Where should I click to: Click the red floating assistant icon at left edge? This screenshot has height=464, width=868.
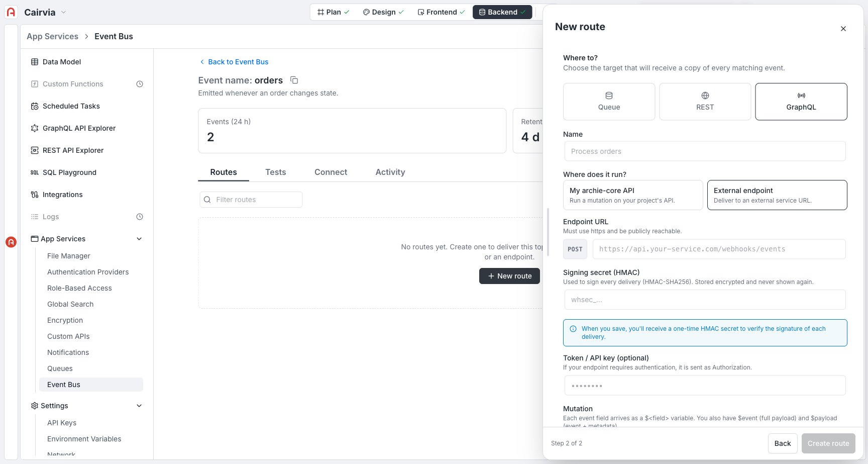tap(11, 242)
